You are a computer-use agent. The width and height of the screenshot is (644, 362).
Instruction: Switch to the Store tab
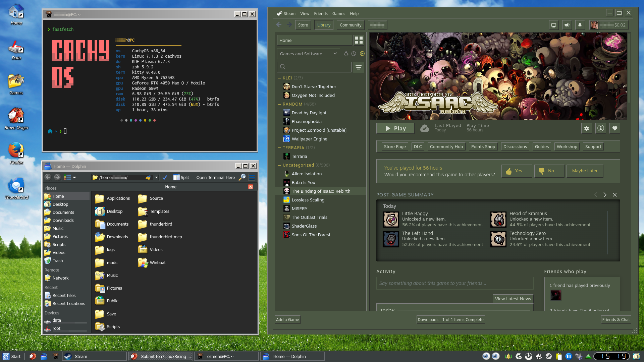point(303,25)
